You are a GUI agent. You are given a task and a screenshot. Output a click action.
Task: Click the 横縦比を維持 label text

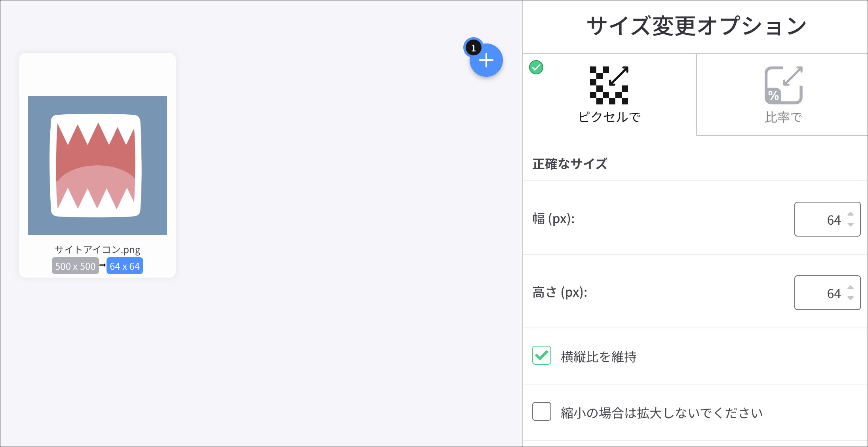[x=599, y=357]
